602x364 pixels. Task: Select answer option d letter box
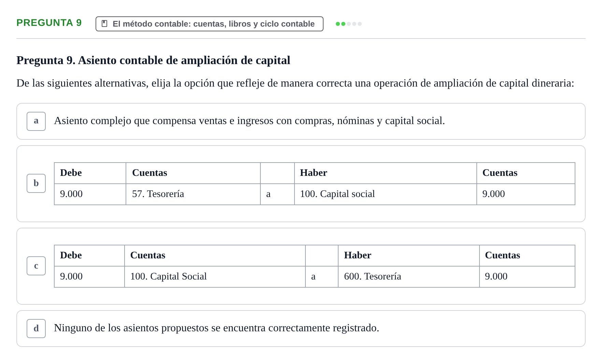coord(36,329)
